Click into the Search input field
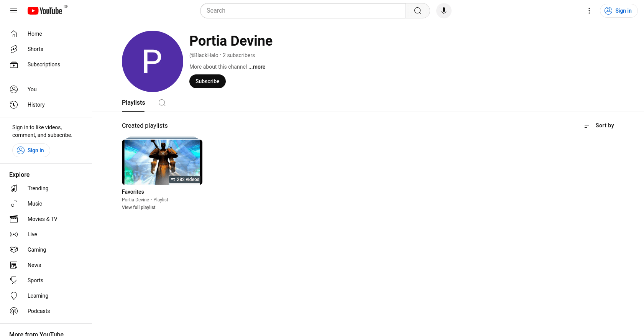The width and height of the screenshot is (644, 336). (303, 11)
